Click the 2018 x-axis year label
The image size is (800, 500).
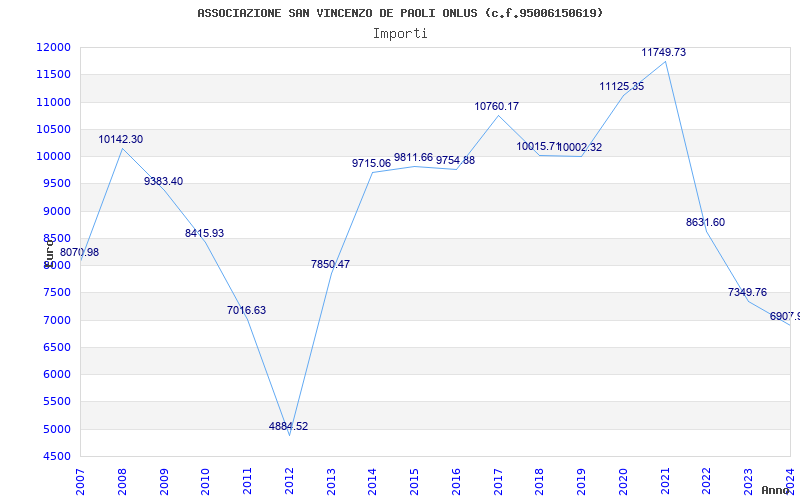click(540, 482)
